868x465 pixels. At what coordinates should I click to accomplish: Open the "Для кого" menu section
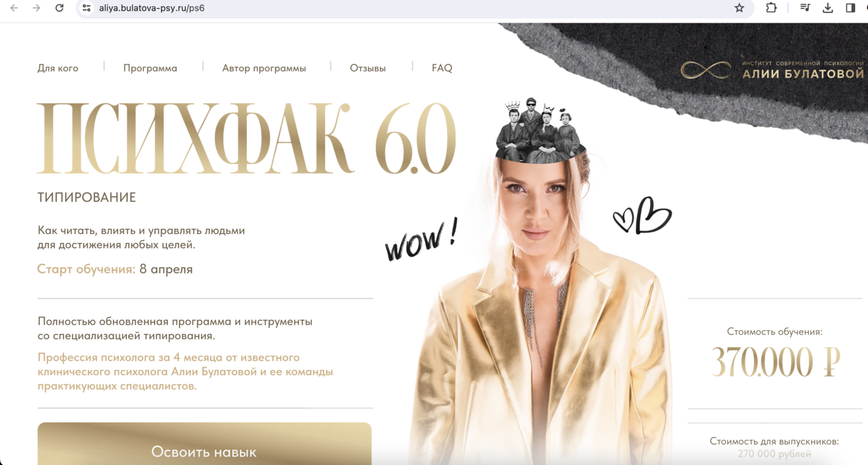(x=58, y=68)
